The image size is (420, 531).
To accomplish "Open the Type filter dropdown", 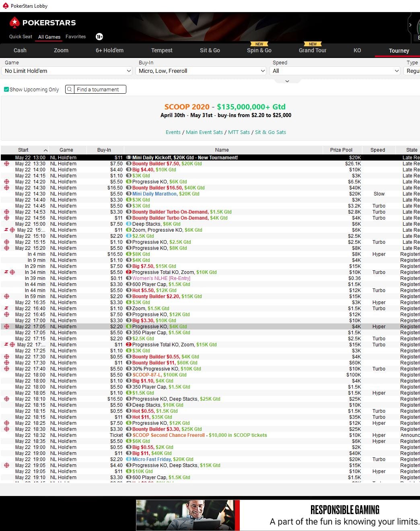I will (412, 71).
